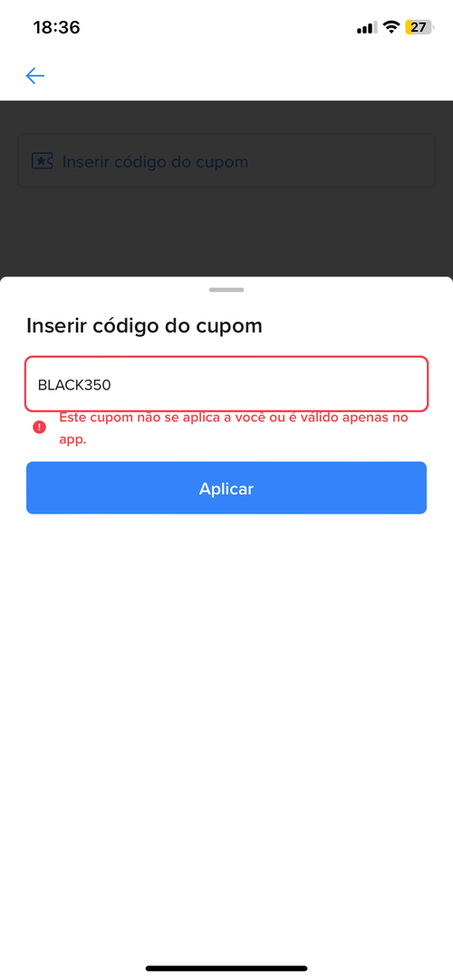The image size is (453, 980).
Task: Click empty white space below Aplicar button
Action: tap(226, 719)
